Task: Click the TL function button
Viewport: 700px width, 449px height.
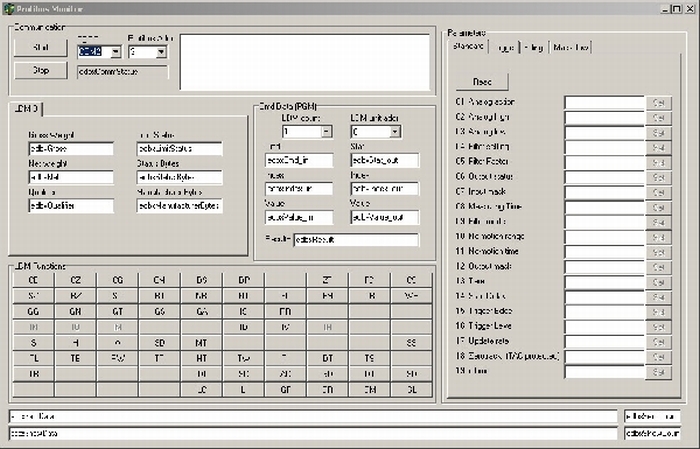Action: 33,358
